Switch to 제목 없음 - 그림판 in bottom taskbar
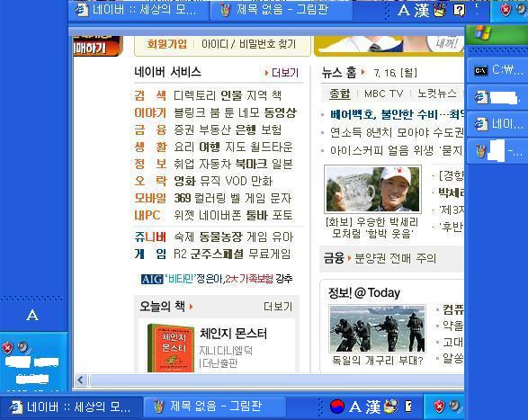The image size is (528, 420). point(214,407)
